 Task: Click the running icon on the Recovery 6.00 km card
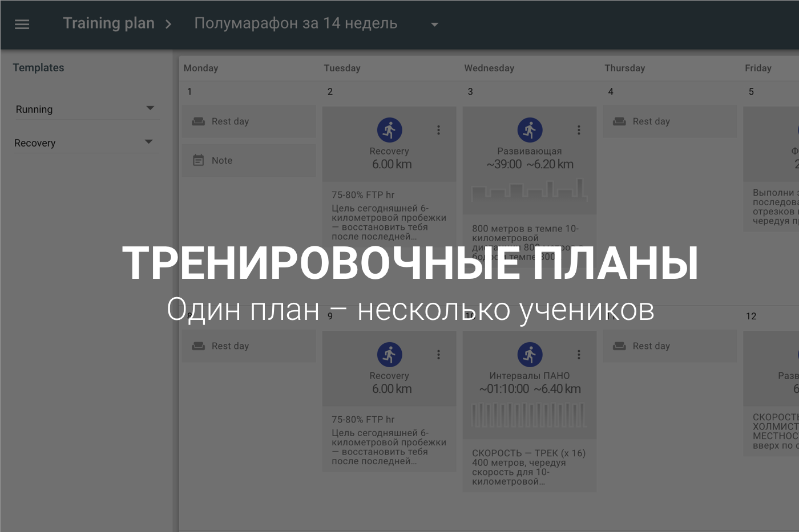pos(389,129)
